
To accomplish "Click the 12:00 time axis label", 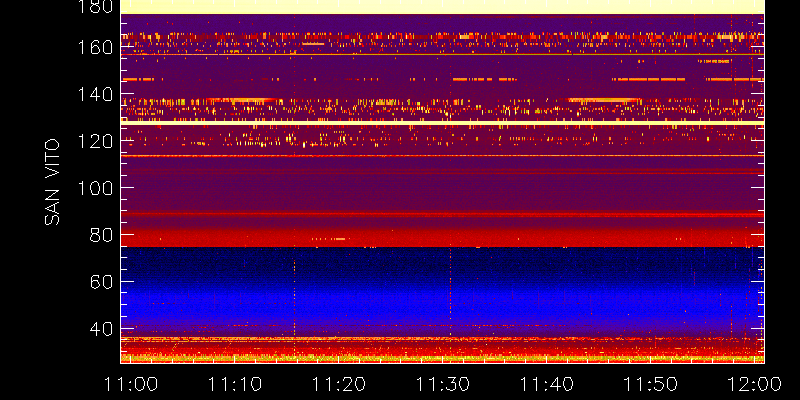I will pyautogui.click(x=755, y=384).
